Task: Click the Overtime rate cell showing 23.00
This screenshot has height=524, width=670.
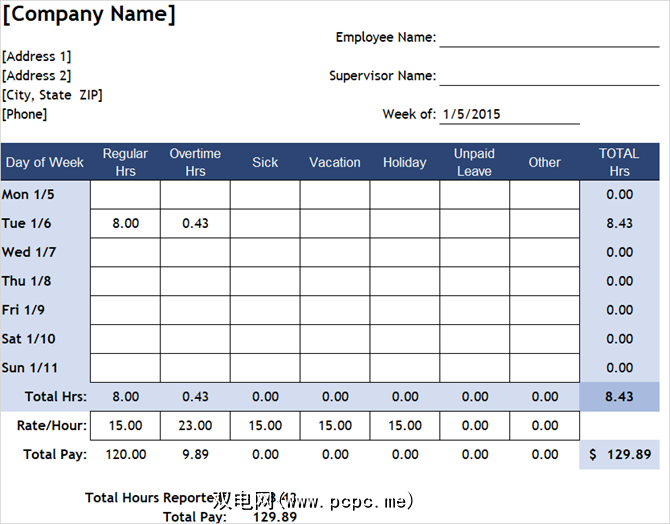Action: coord(195,425)
